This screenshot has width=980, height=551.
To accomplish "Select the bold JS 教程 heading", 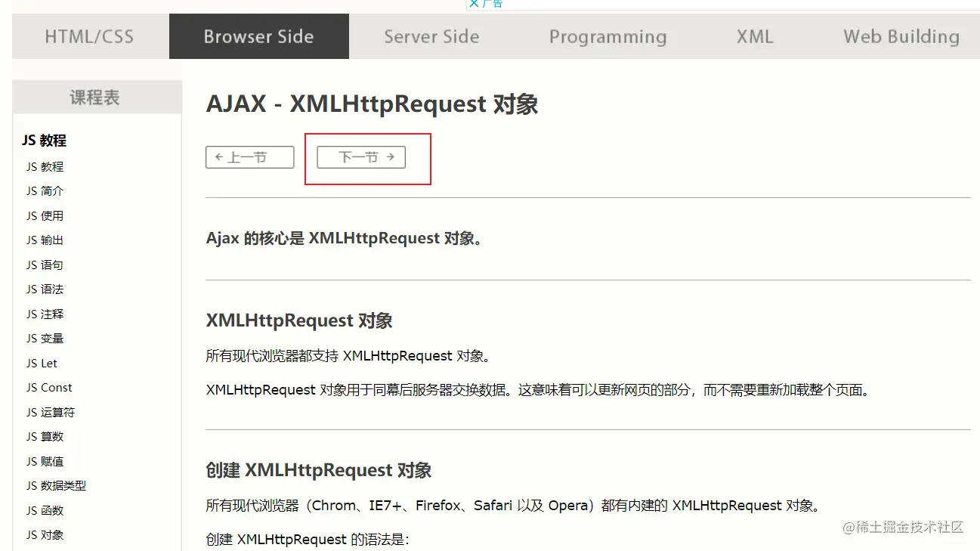I will (44, 141).
